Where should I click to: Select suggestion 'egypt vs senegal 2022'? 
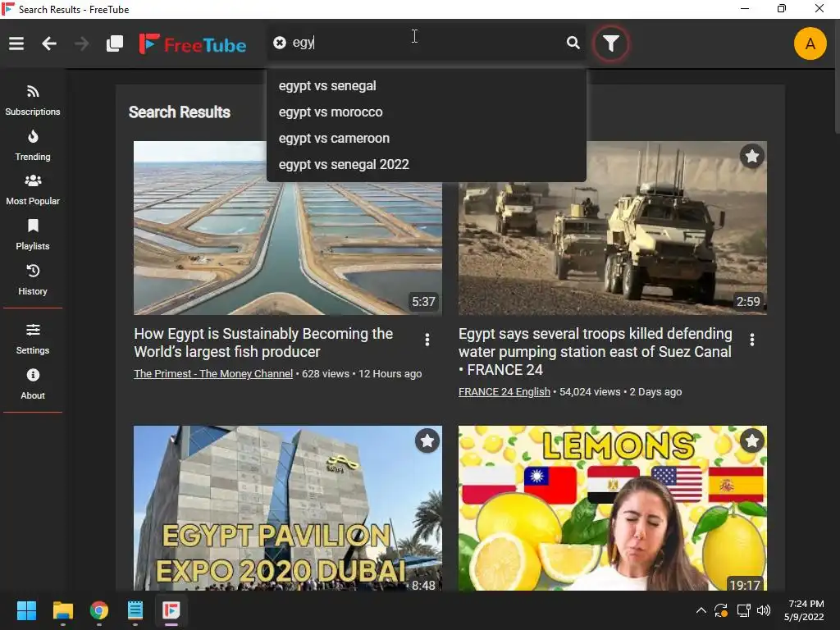coord(427,164)
